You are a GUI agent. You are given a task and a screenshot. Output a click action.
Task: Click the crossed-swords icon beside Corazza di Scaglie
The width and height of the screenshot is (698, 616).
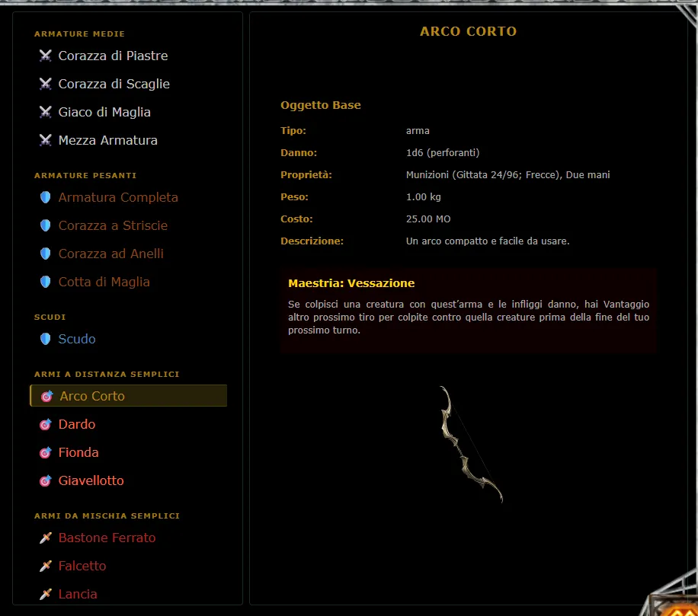[46, 84]
